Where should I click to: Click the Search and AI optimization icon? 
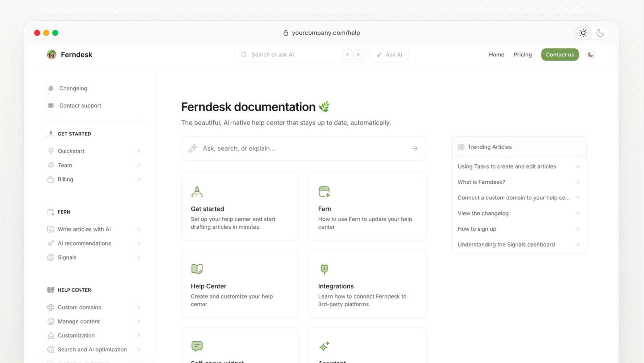[x=51, y=350]
